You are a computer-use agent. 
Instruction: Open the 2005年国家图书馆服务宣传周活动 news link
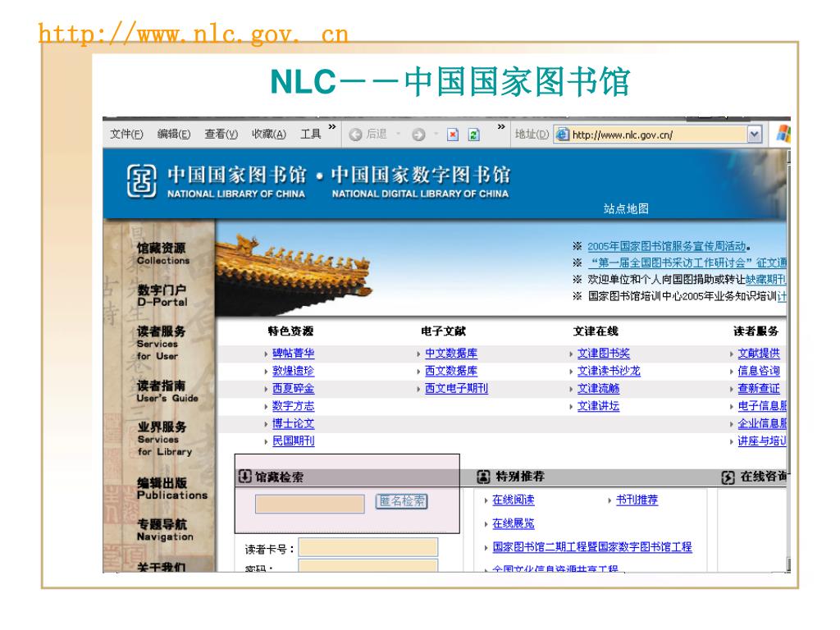(x=666, y=246)
